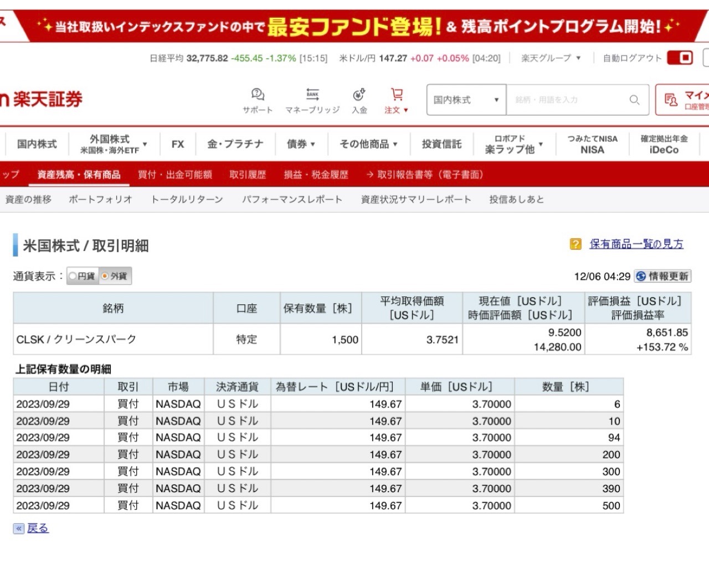Click the help question mark icon

tap(576, 244)
